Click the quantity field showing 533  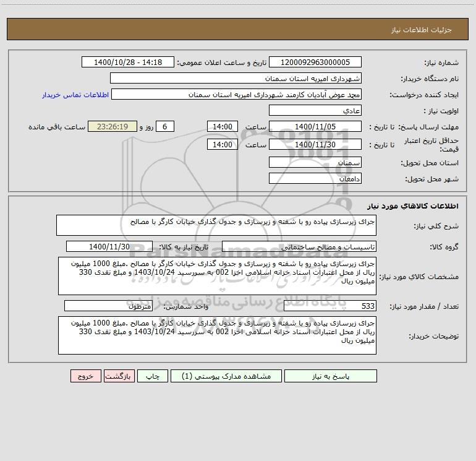point(330,306)
